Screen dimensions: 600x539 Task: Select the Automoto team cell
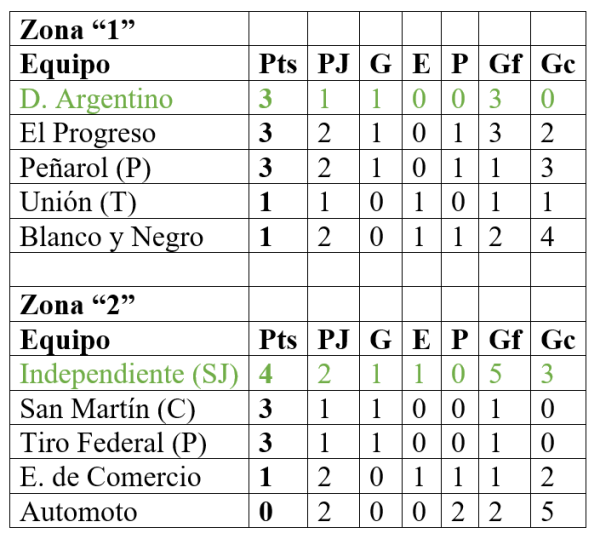point(79,512)
